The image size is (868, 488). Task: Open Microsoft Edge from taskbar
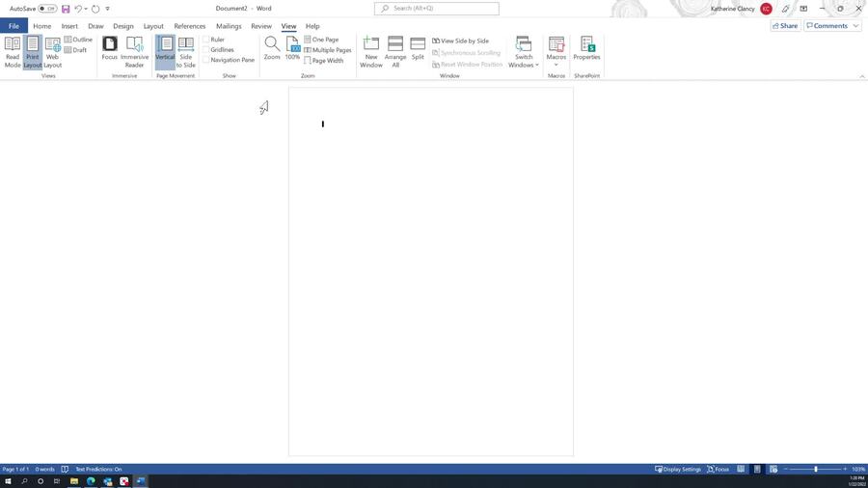[91, 481]
